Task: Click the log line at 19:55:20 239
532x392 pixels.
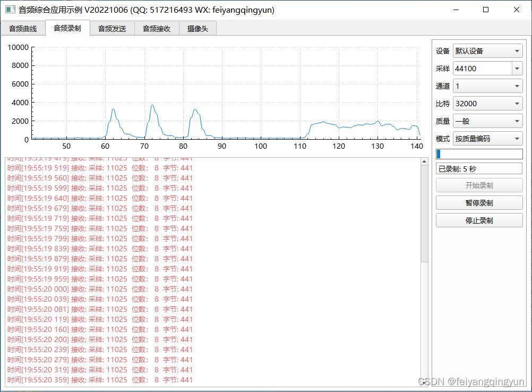Action: (100, 350)
